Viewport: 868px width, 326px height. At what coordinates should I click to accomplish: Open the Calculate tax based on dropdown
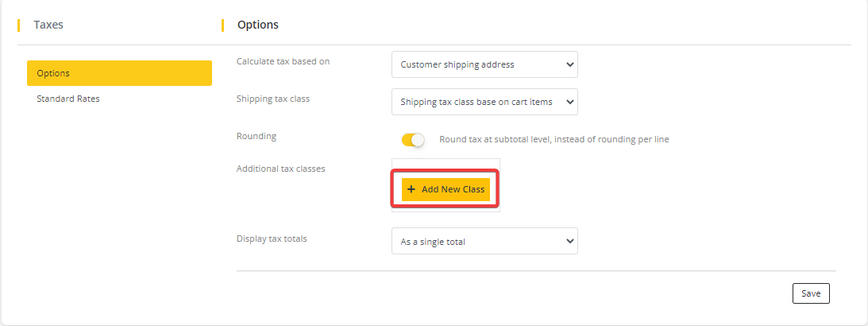[x=476, y=64]
